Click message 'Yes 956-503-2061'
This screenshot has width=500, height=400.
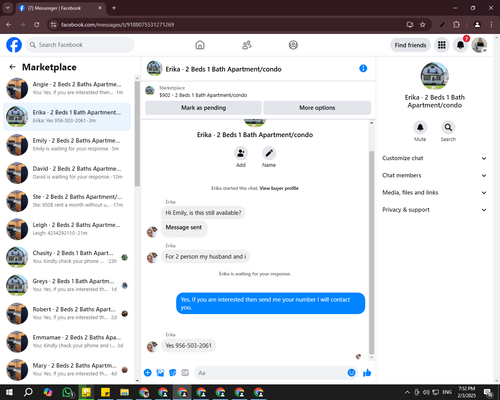point(189,346)
